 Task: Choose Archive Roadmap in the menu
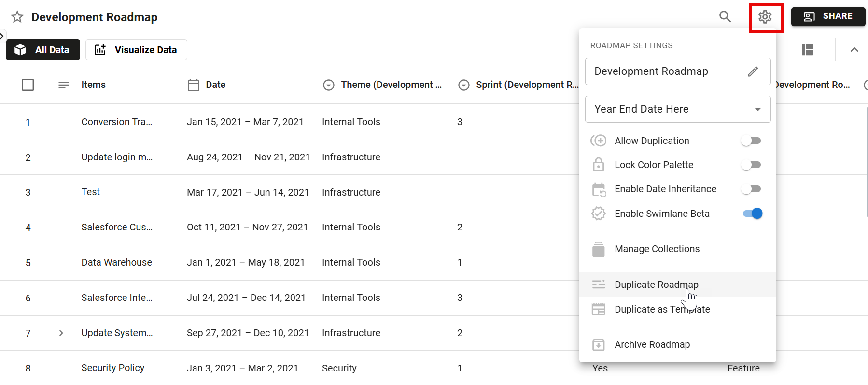[x=652, y=344]
